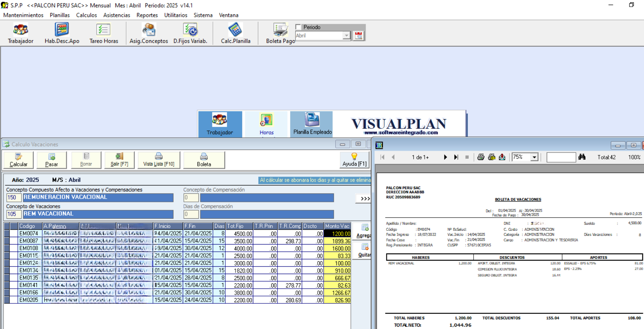Click Salir [F7] button

pyautogui.click(x=119, y=160)
